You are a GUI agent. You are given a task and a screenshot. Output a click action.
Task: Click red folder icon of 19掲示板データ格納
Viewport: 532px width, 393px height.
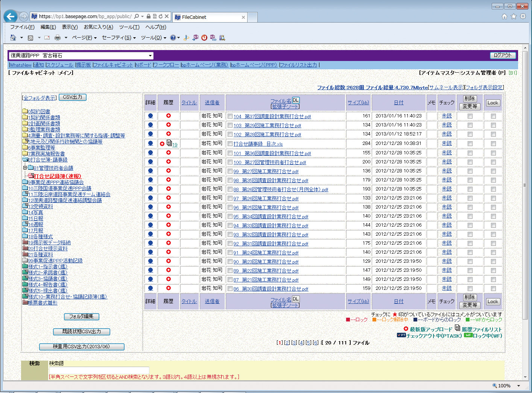coord(25,242)
